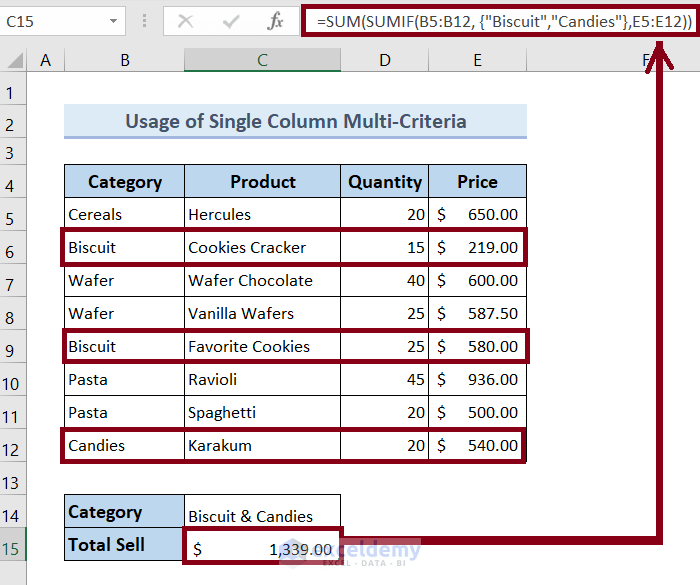Click the price cell $ 587.50
The image size is (700, 585).
pyautogui.click(x=478, y=313)
